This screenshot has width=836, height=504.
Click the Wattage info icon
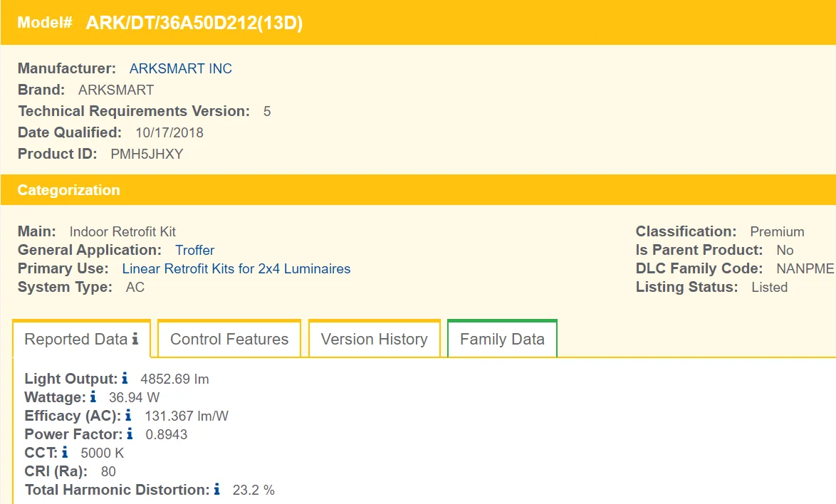coord(93,397)
